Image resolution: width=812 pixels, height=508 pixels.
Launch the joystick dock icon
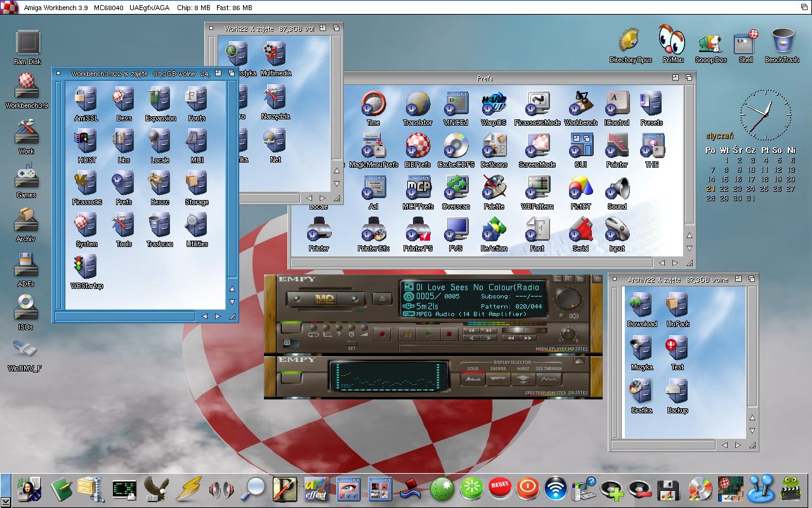click(x=761, y=488)
